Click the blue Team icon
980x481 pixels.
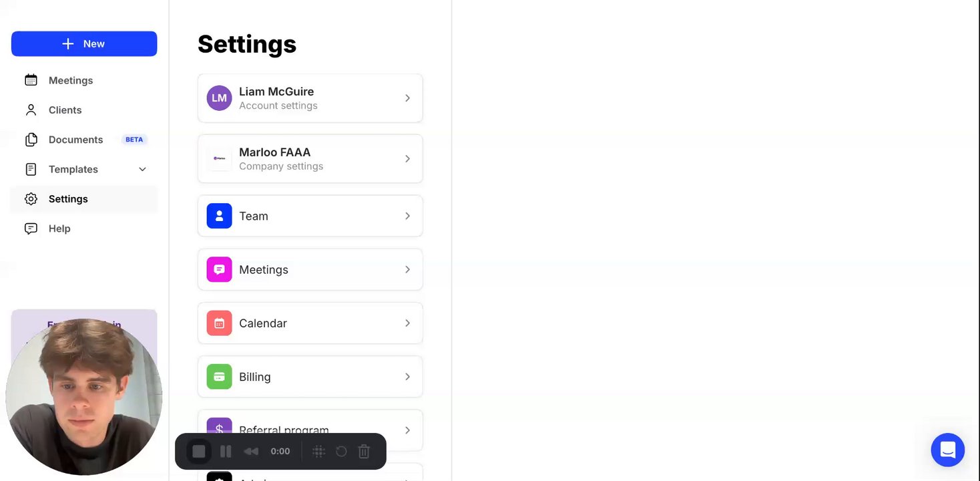[219, 216]
